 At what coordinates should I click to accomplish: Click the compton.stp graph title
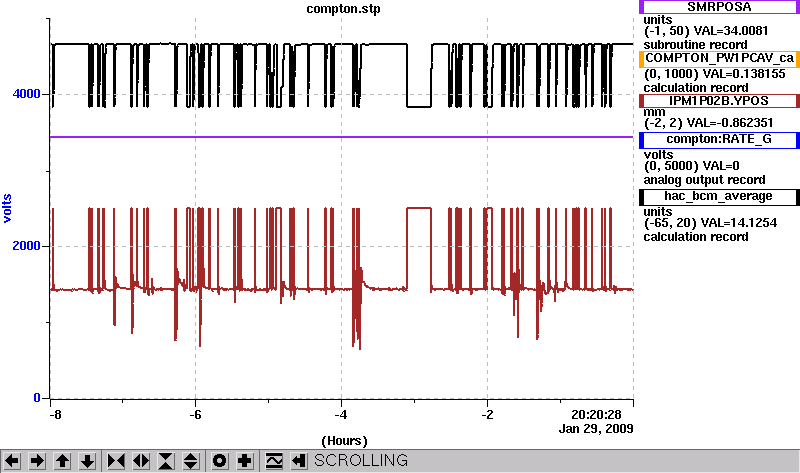(343, 9)
